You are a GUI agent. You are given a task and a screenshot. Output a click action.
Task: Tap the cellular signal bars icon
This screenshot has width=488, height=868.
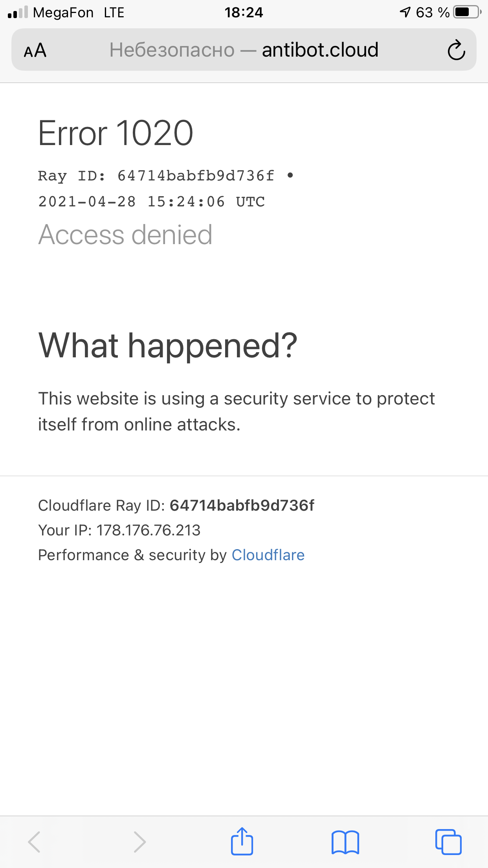pos(18,13)
